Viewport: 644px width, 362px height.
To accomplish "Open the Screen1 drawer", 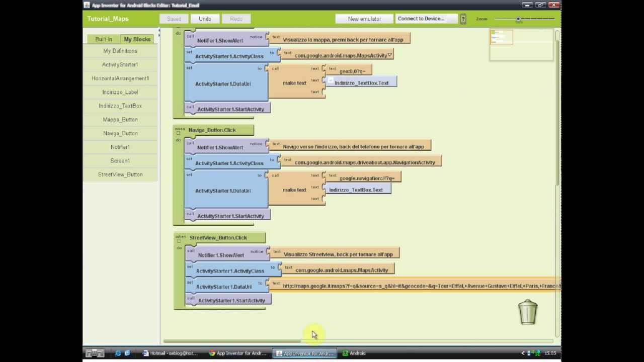I will (x=120, y=160).
